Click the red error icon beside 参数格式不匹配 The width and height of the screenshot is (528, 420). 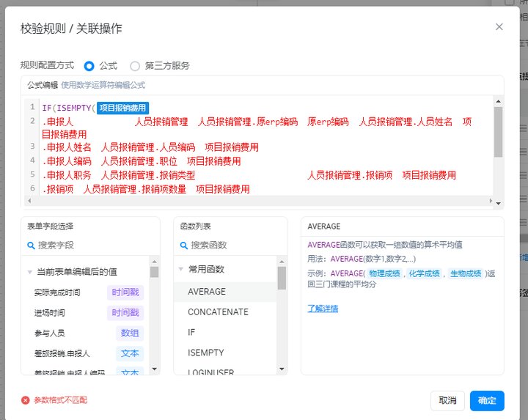(x=25, y=400)
